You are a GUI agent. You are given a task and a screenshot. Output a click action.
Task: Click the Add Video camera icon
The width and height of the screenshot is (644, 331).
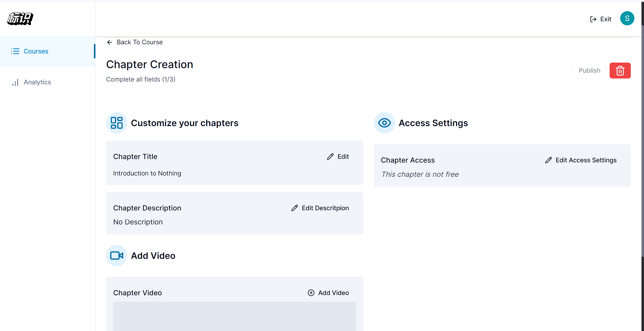(x=116, y=256)
